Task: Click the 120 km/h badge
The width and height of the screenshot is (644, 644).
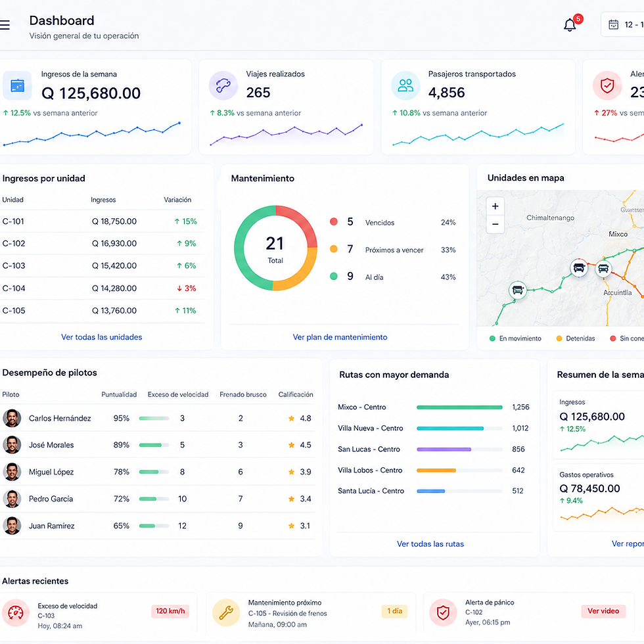Action: pyautogui.click(x=170, y=611)
